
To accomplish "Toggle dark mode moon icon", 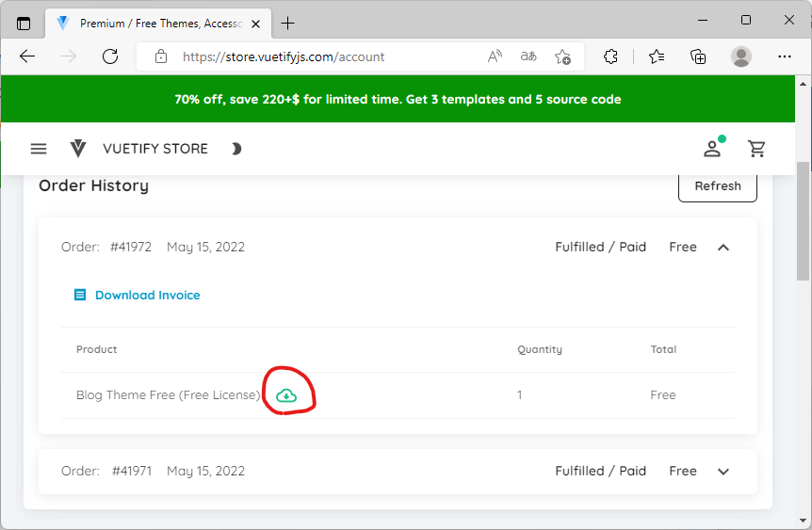I will point(236,149).
